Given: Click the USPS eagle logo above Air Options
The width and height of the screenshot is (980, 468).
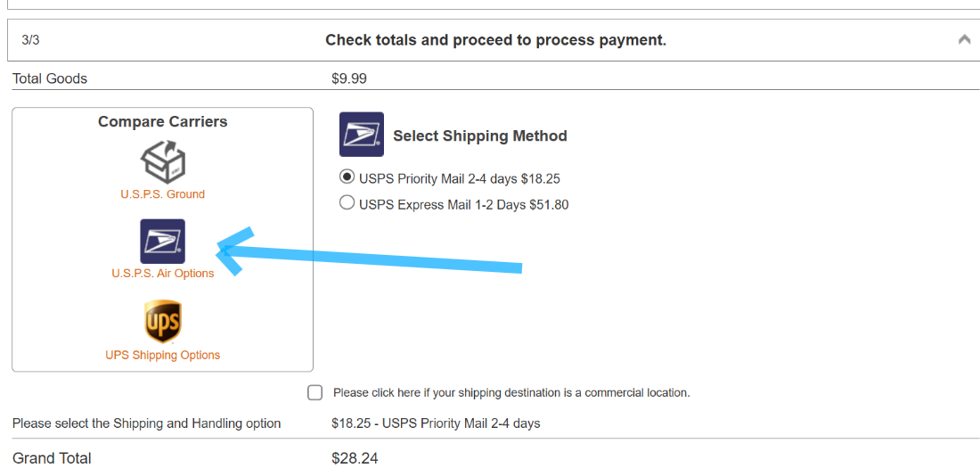Looking at the screenshot, I should 162,242.
